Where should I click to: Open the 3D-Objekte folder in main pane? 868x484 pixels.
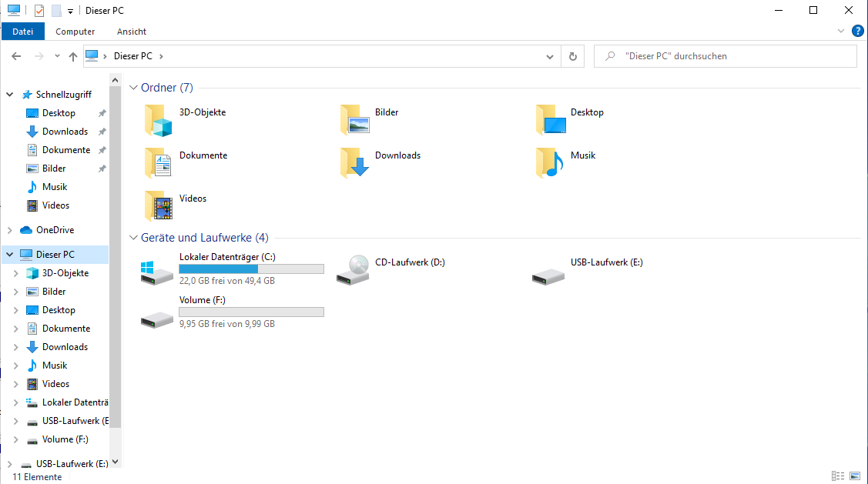click(x=158, y=120)
